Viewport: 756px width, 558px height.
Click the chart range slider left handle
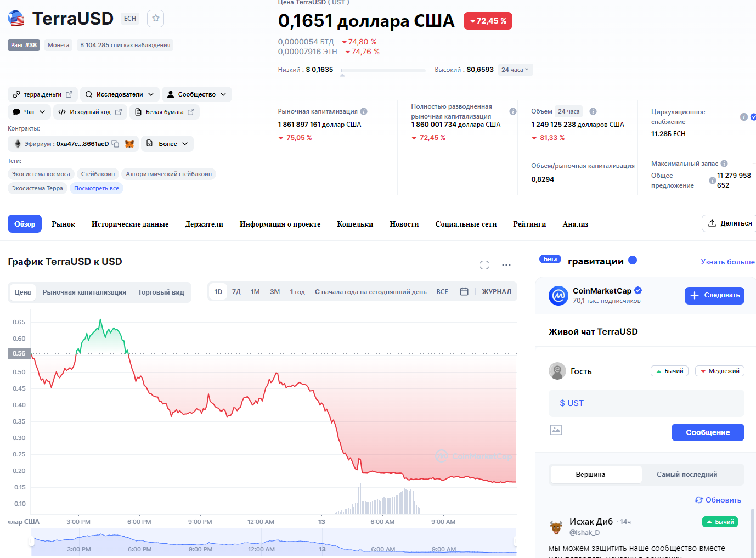pyautogui.click(x=32, y=542)
